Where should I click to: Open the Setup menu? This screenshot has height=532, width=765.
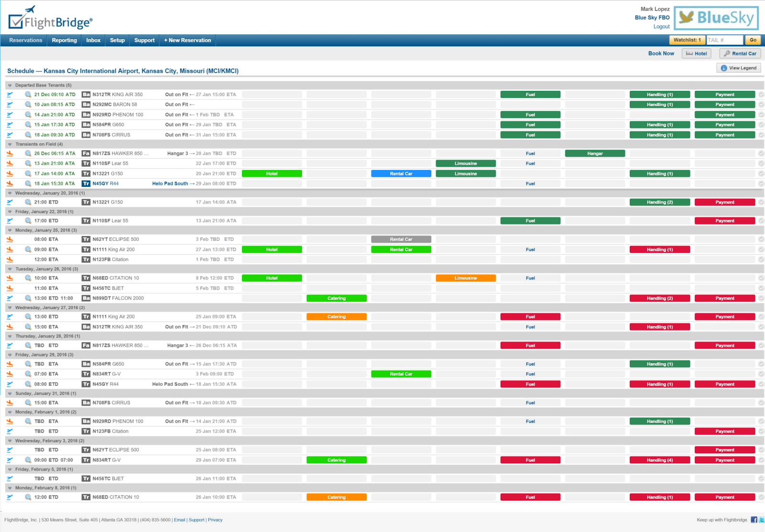pos(117,41)
